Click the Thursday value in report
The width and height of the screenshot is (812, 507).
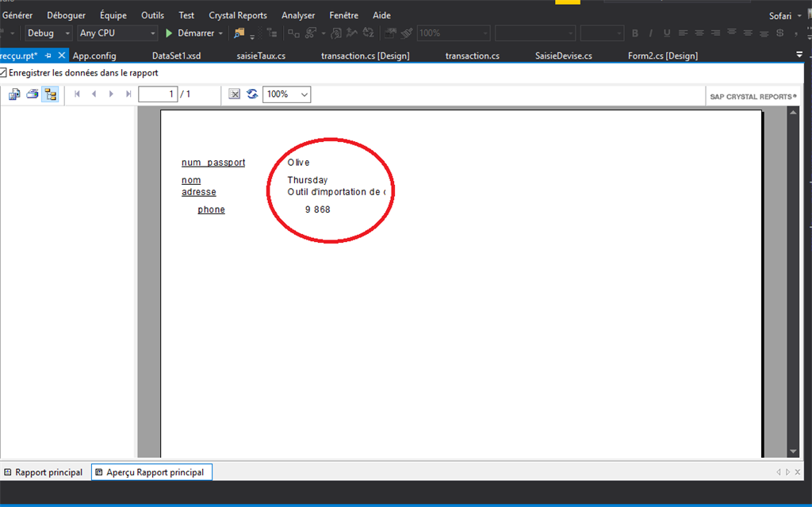point(308,180)
